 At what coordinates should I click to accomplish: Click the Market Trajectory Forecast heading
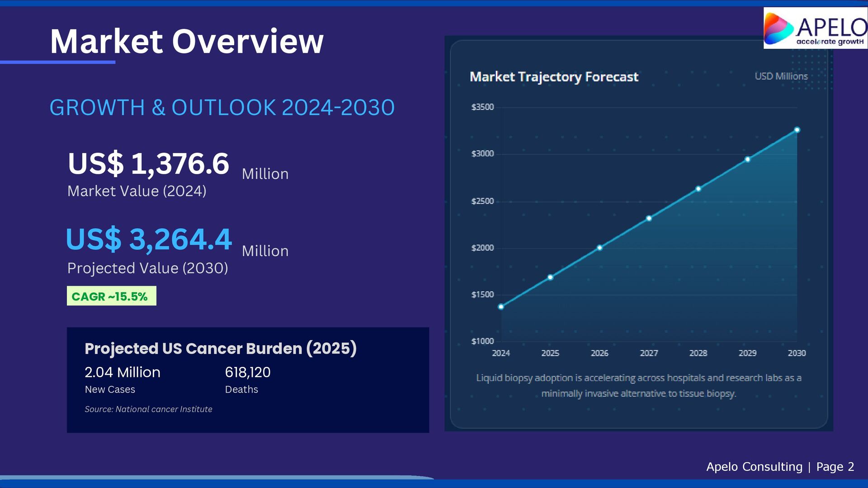554,77
